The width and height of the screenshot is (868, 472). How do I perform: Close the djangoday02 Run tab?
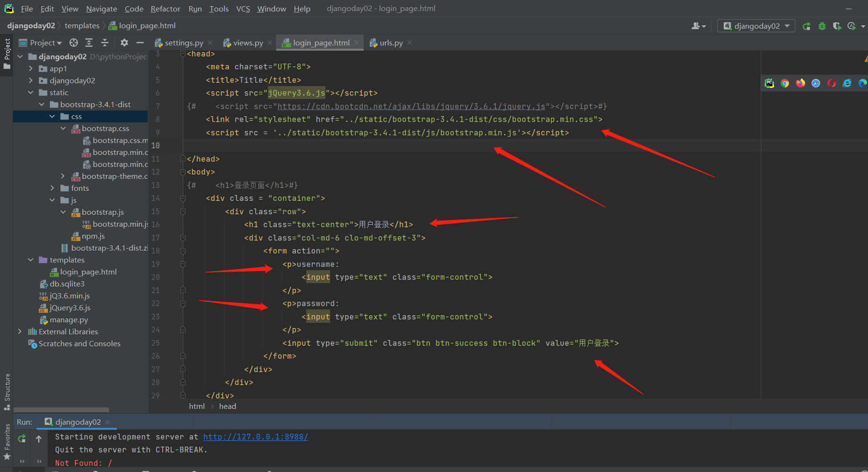tap(108, 422)
